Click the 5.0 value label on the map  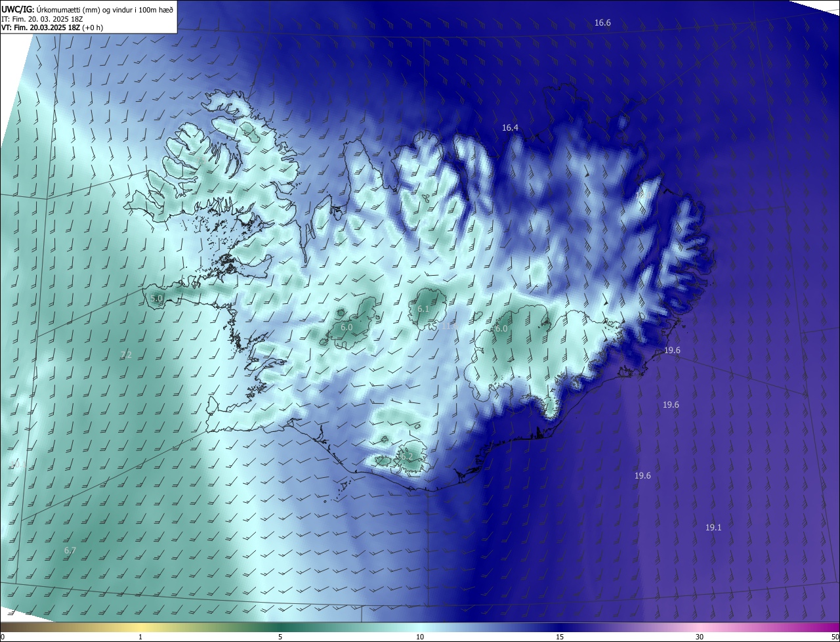tap(156, 298)
